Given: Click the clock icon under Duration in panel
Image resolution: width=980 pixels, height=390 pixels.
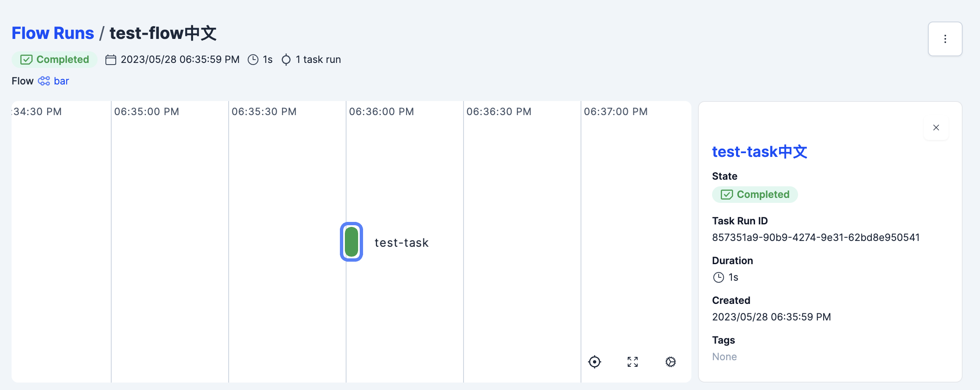Looking at the screenshot, I should [x=719, y=277].
